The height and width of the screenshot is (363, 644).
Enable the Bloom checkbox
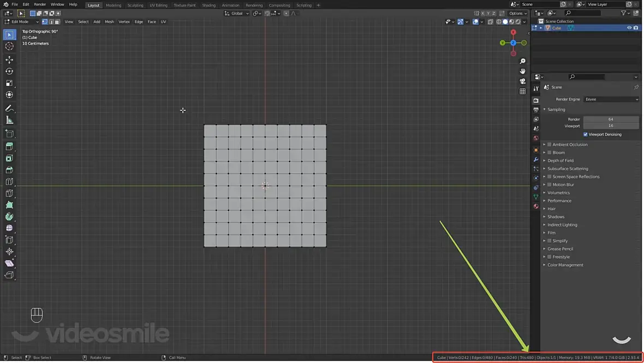[549, 152]
